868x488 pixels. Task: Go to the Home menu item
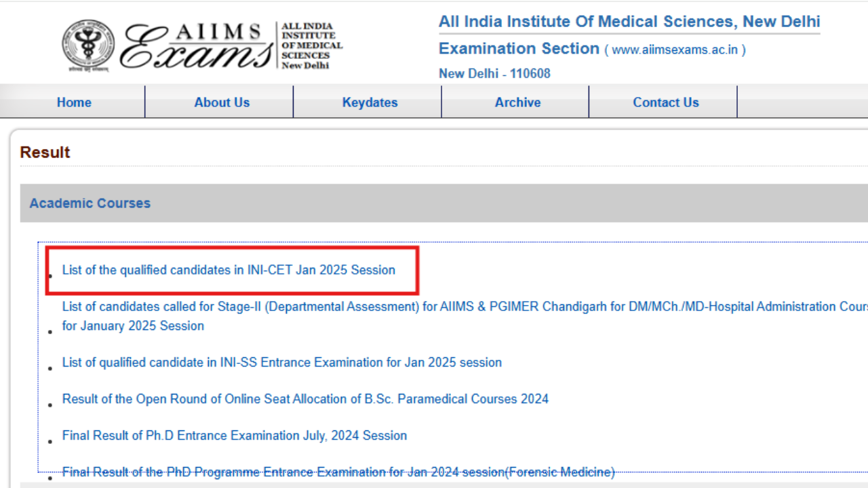[x=74, y=102]
